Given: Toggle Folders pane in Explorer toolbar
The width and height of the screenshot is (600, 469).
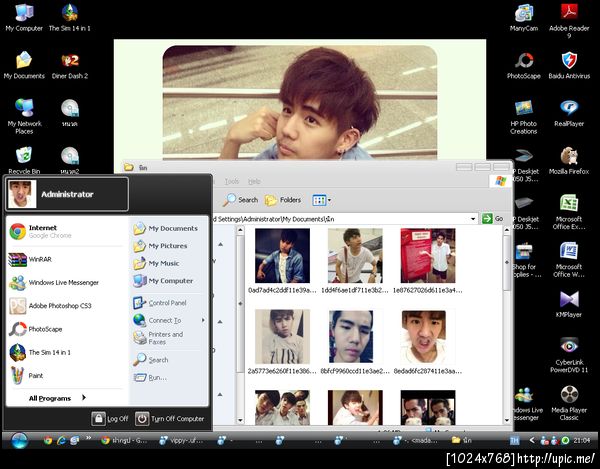Looking at the screenshot, I should pos(283,200).
